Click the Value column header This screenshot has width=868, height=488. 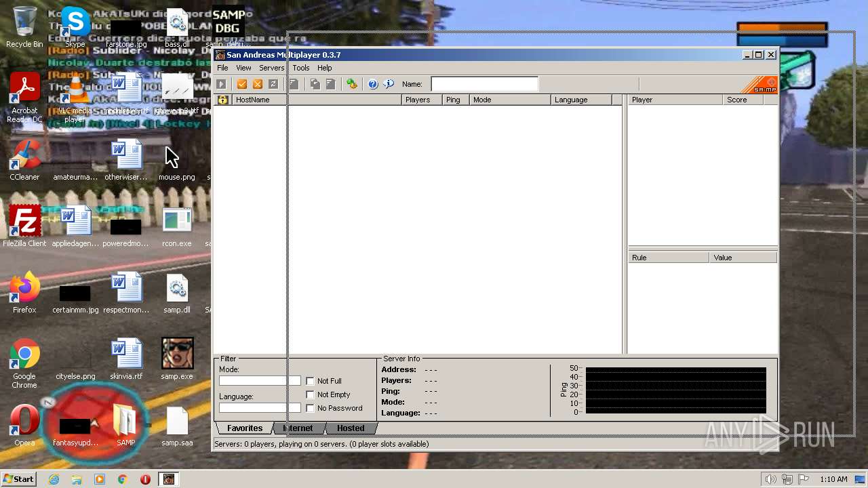point(743,258)
